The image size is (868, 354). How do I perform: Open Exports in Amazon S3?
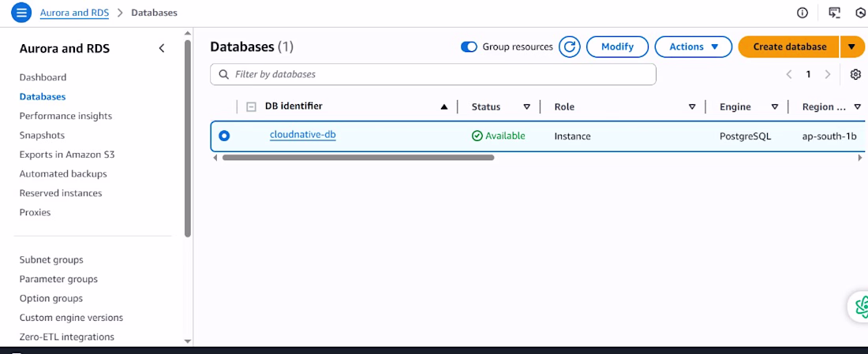[x=67, y=155]
